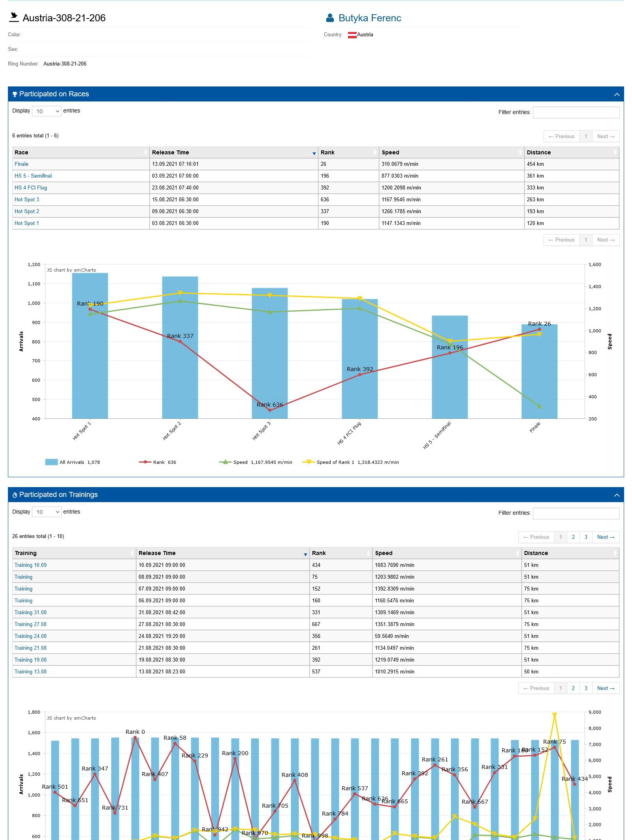Toggle All Arrivals series in races legend
Image resolution: width=632 pixels, height=840 pixels.
(51, 462)
